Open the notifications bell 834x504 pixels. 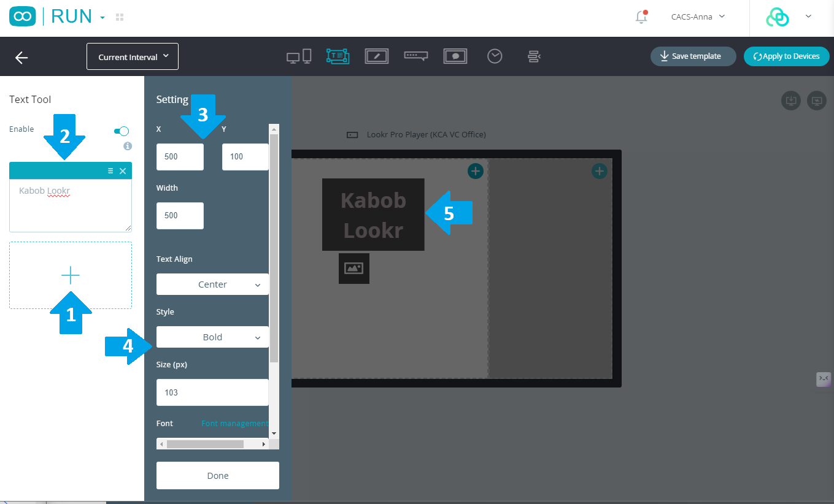point(641,17)
